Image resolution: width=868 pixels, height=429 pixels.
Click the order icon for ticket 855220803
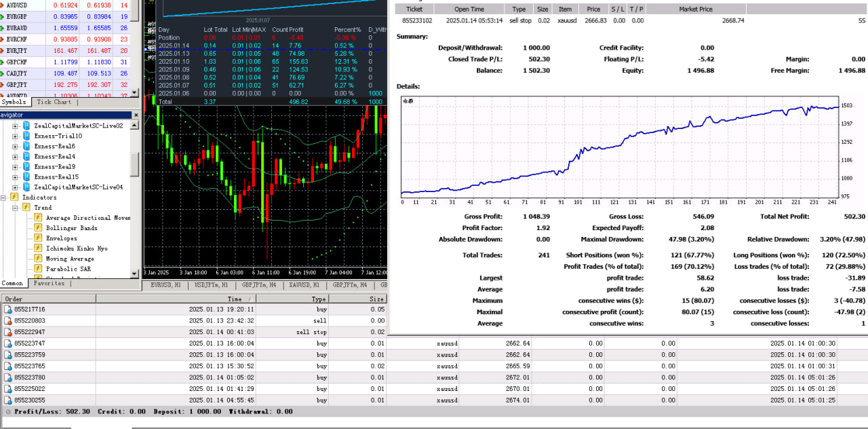tap(8, 320)
